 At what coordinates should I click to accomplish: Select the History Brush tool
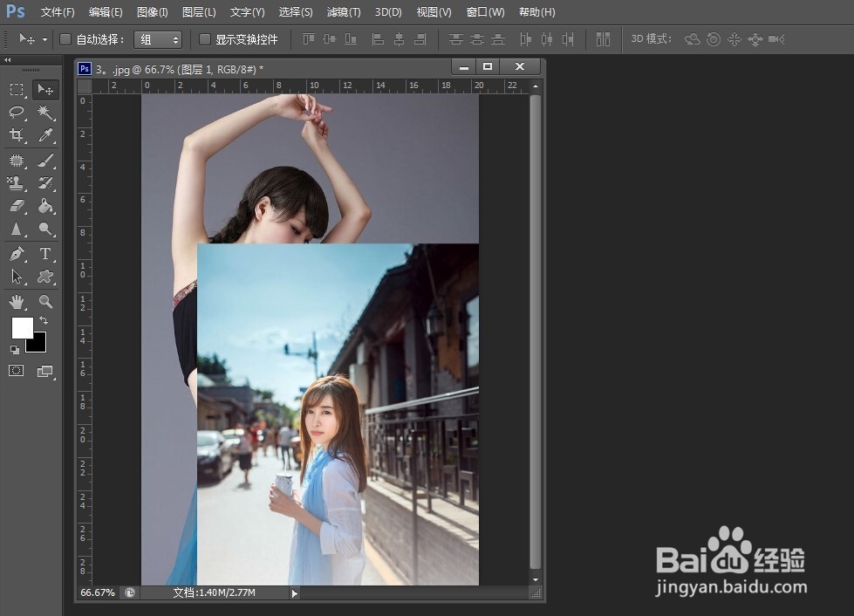click(45, 183)
